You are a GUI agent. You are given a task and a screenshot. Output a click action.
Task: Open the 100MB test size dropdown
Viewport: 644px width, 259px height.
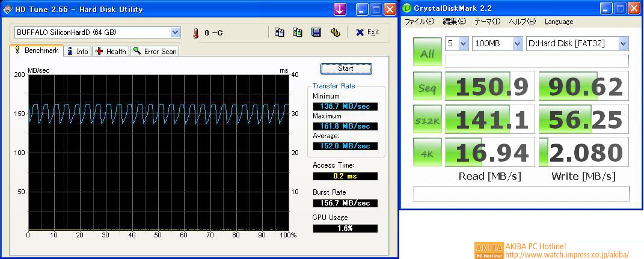(517, 43)
